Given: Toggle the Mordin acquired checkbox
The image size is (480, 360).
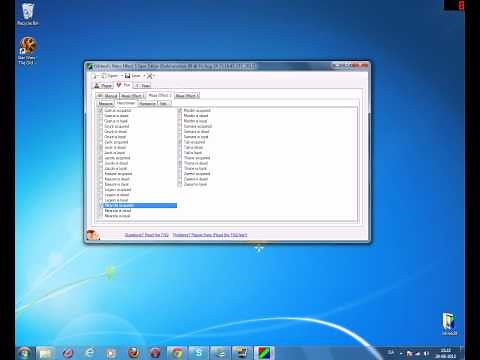Looking at the screenshot, I should (180, 110).
